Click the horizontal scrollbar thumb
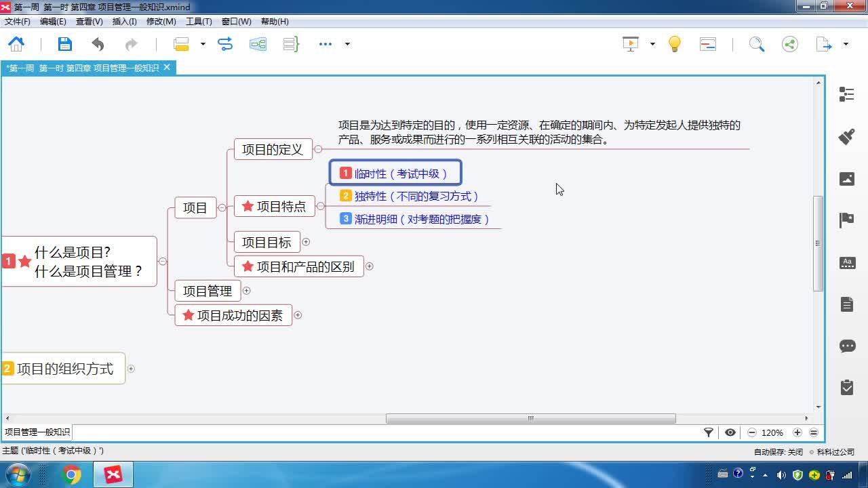The width and height of the screenshot is (868, 488). coord(531,418)
